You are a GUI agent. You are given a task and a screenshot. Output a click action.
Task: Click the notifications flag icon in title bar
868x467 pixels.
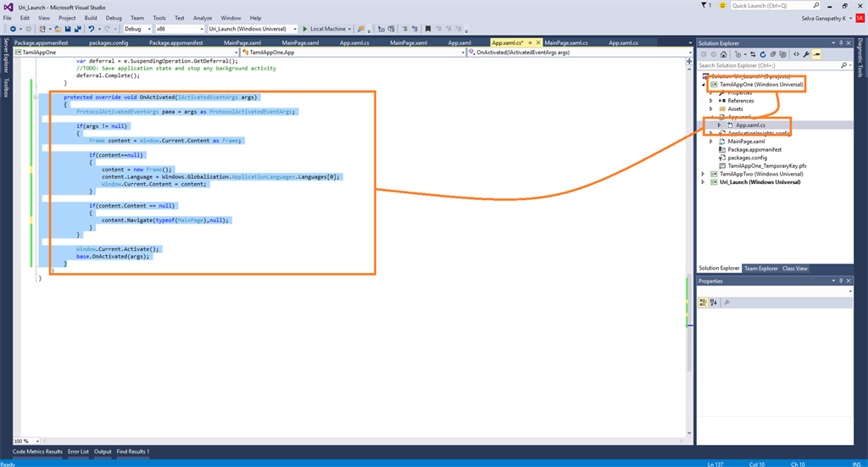pos(704,5)
